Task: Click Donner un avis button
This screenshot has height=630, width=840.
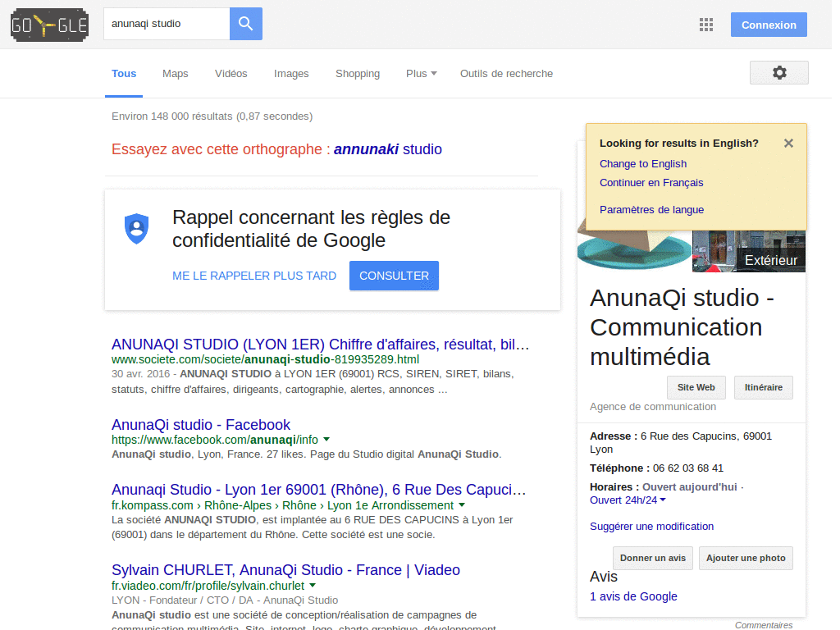Action: coord(652,558)
